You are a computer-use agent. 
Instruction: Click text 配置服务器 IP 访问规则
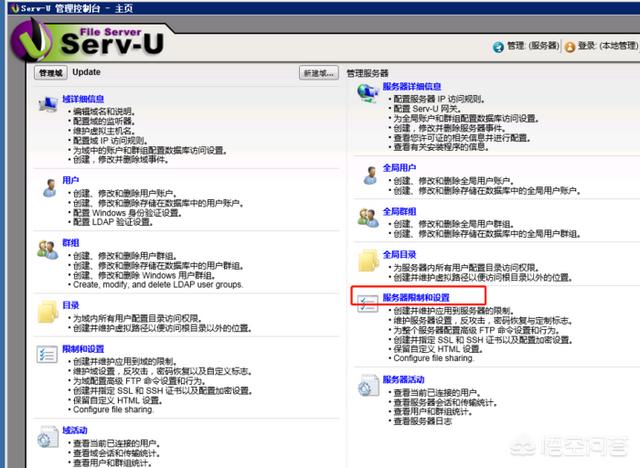(x=440, y=99)
